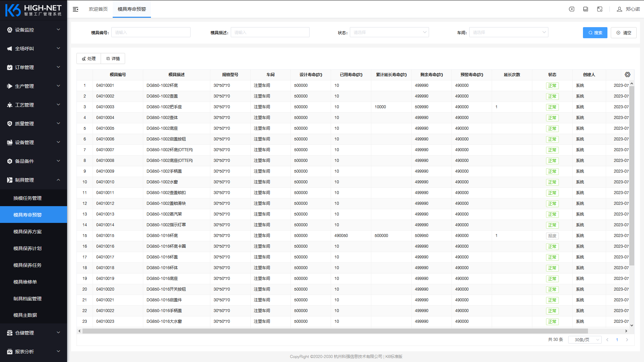Select row with mold 04010015
This screenshot has width=644, height=362.
coord(353,236)
